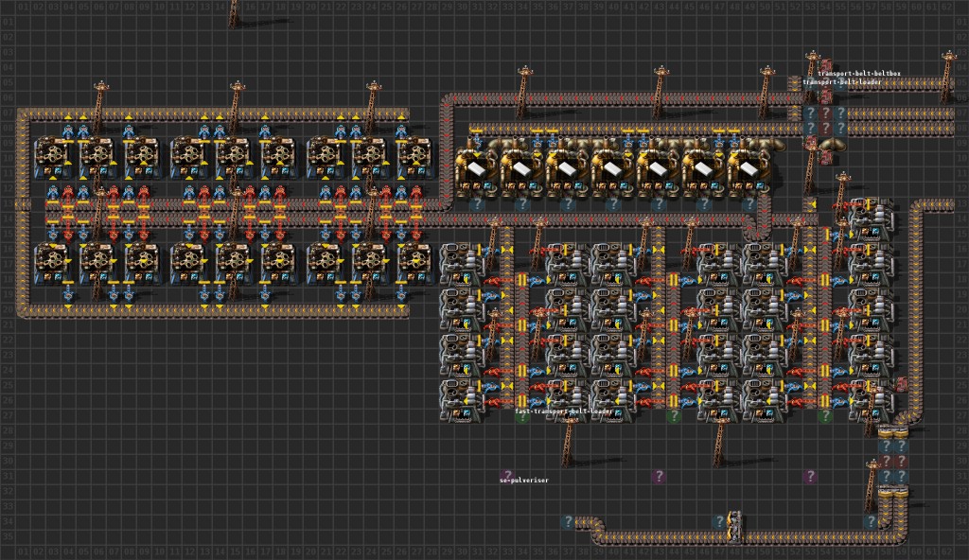Select the bottom-left grey machine in the lower block
The height and width of the screenshot is (560, 969).
tap(462, 400)
